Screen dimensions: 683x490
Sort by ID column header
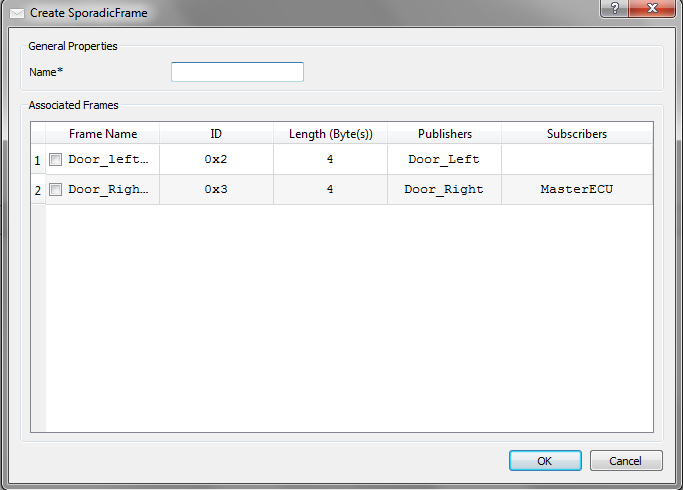pyautogui.click(x=216, y=134)
